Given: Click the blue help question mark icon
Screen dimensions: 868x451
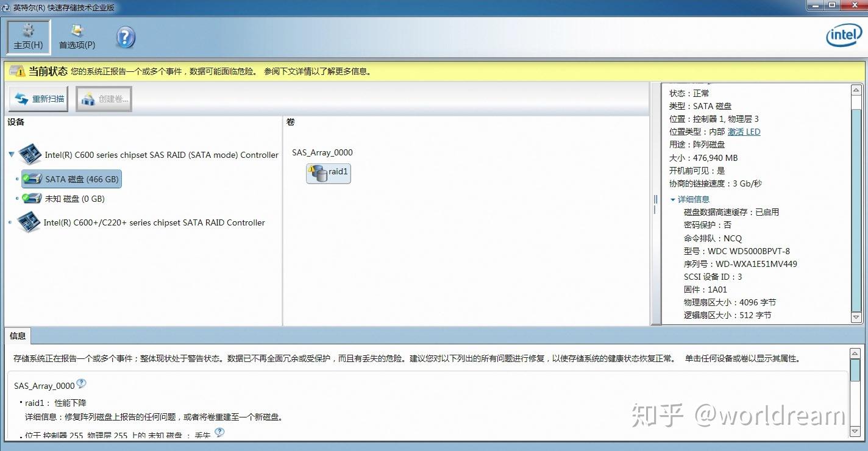Looking at the screenshot, I should click(125, 37).
